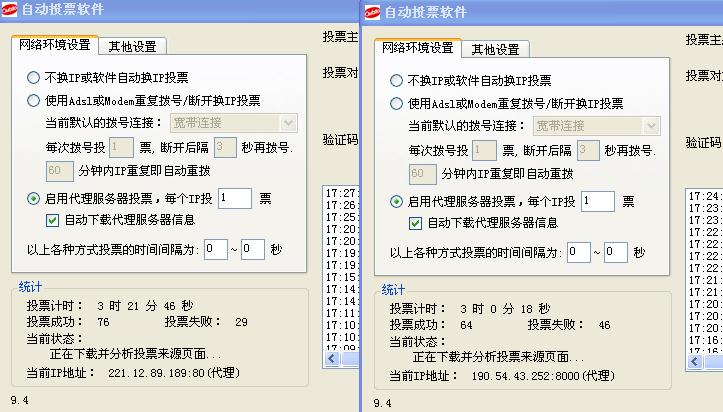Click 17:27 log entry in left window
723x412 pixels.
(342, 193)
